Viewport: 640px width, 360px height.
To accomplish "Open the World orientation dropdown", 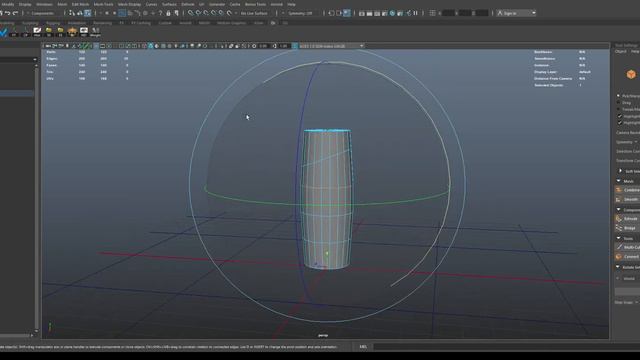I will tap(629, 279).
